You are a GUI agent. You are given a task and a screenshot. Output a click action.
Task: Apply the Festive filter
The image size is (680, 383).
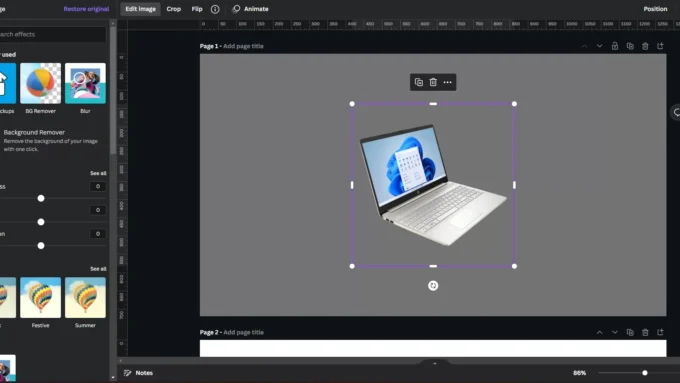(x=40, y=298)
